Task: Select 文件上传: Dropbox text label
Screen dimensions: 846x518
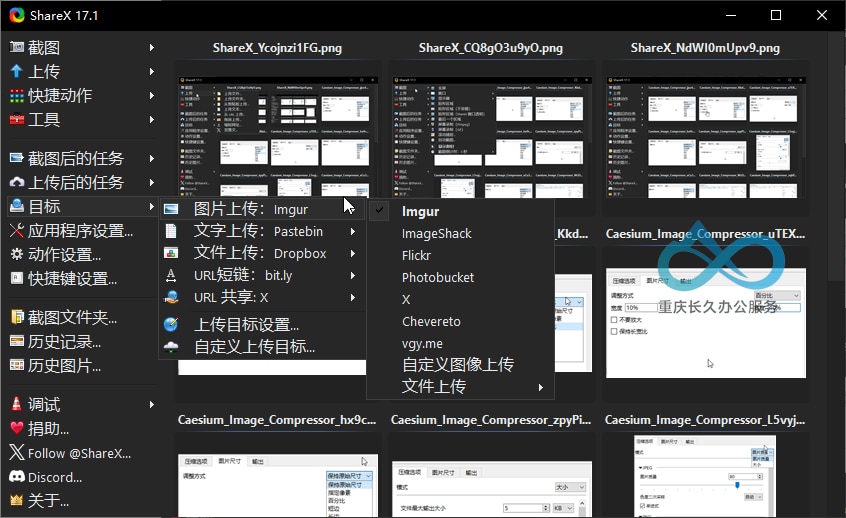Action: tap(260, 253)
